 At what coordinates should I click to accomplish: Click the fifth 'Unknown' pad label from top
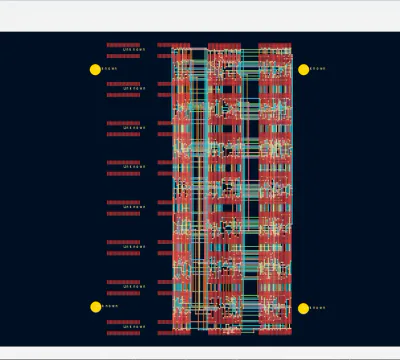(134, 207)
